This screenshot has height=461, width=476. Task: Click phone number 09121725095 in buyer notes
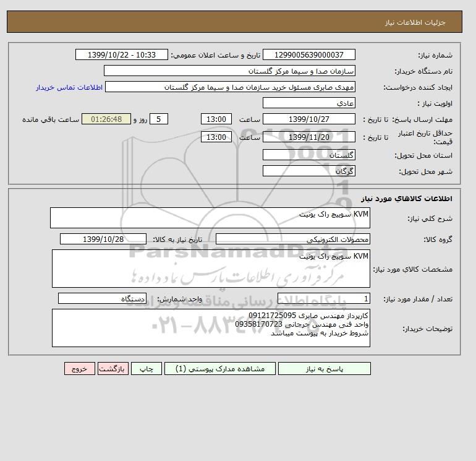(x=272, y=316)
